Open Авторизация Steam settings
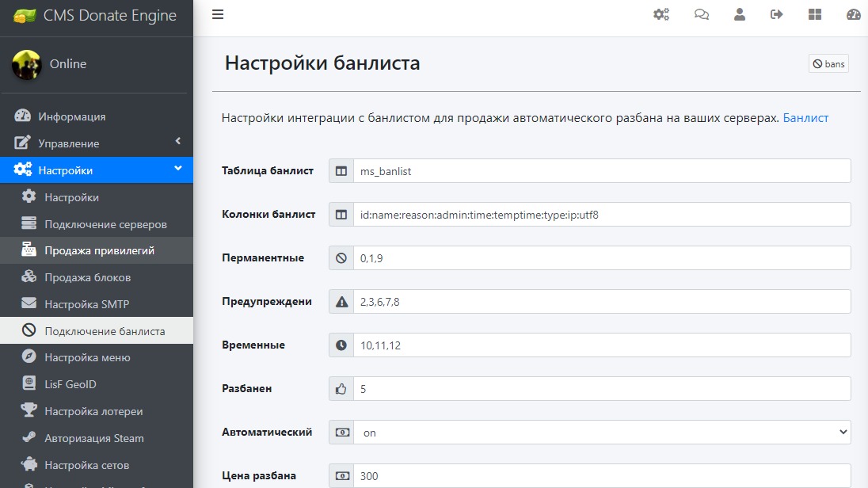Image resolution: width=868 pixels, height=488 pixels. click(x=93, y=438)
